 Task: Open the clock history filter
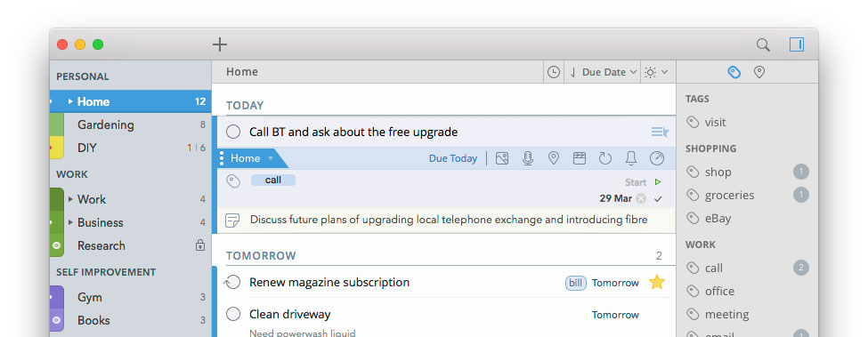[554, 72]
